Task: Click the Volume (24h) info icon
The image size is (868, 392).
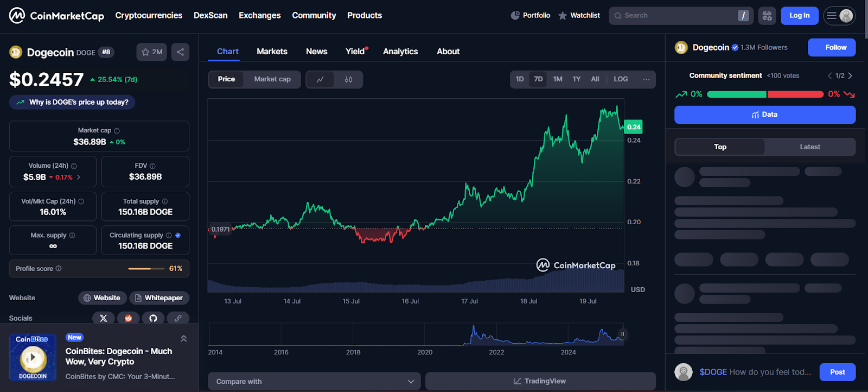Action: pos(74,166)
